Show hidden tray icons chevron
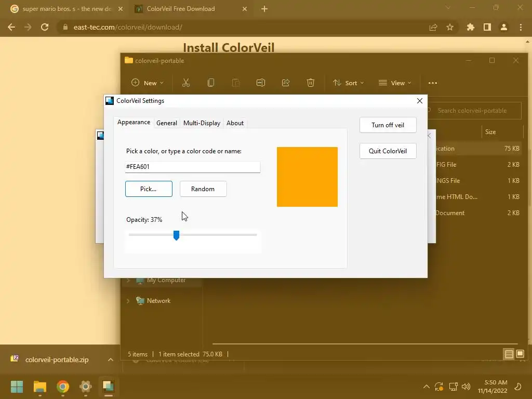Viewport: 532px width, 399px height. coord(427,387)
